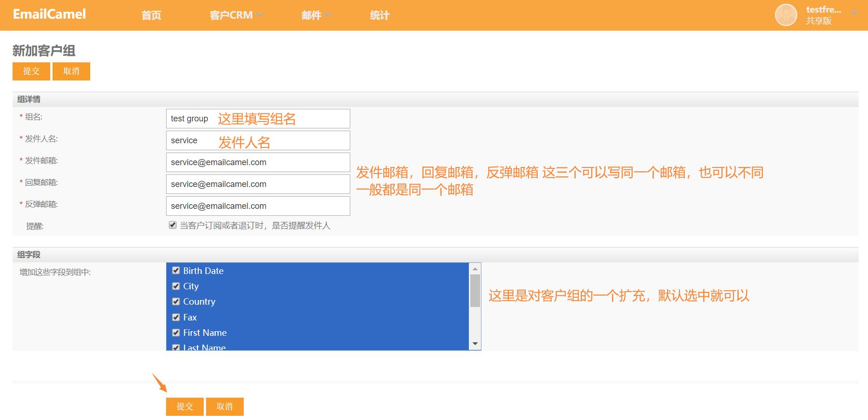Image resolution: width=868 pixels, height=420 pixels.
Task: Expand the account dropdown arrow
Action: pos(855,13)
